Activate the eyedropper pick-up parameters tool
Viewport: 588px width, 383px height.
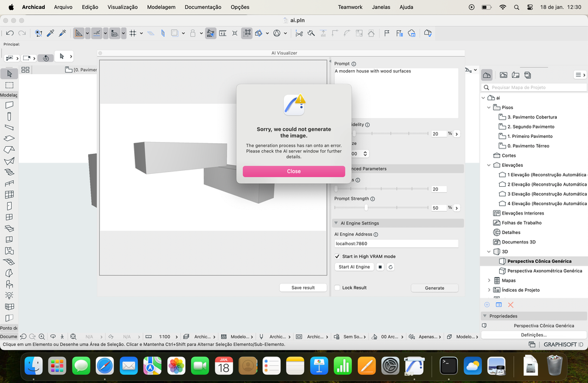point(51,34)
